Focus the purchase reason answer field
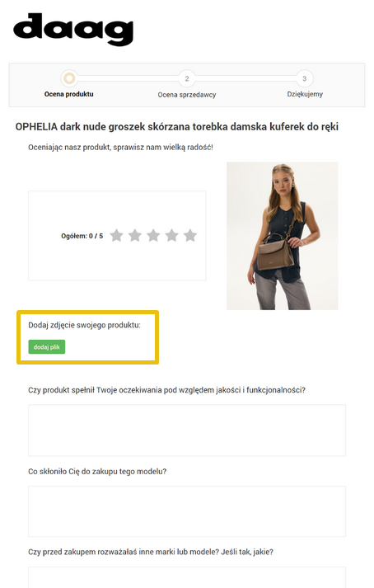 pos(187,511)
